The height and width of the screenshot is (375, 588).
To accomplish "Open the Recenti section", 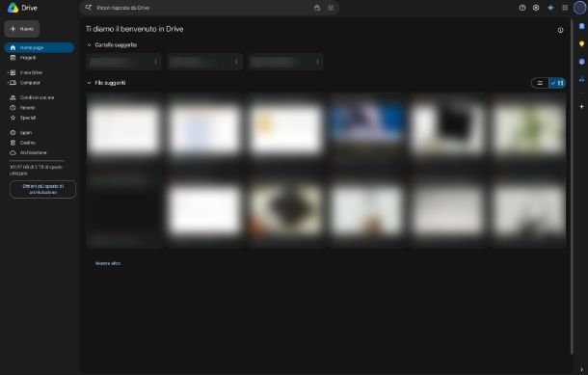I will pyautogui.click(x=27, y=108).
